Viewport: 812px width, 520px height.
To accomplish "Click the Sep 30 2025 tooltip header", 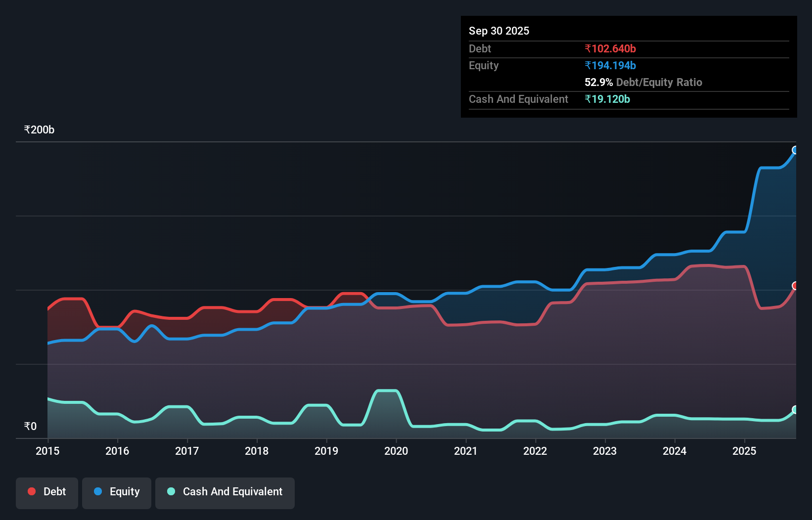I will point(499,31).
